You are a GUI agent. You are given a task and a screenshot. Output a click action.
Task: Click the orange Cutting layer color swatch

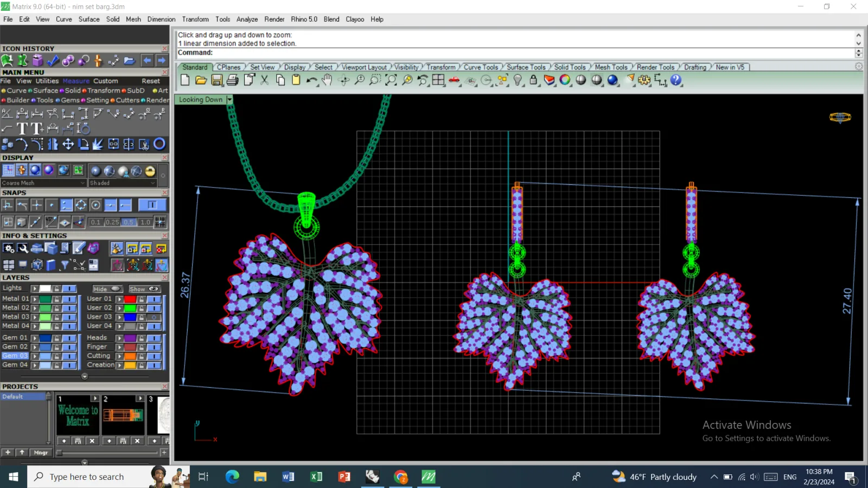(130, 356)
